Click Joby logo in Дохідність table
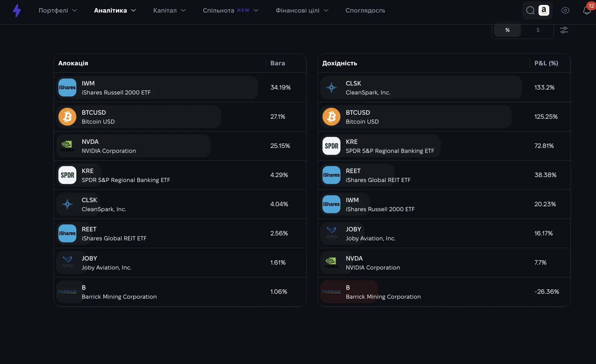 point(332,233)
